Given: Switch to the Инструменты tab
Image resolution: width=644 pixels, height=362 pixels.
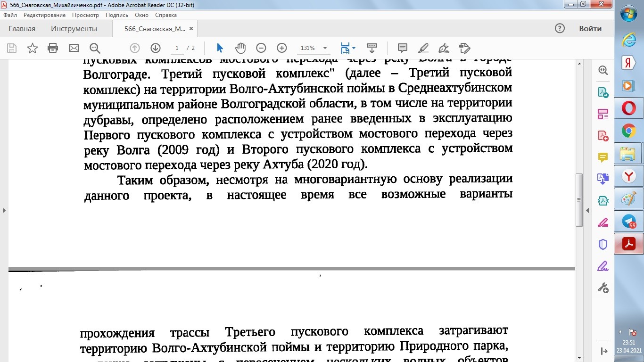Looking at the screenshot, I should click(74, 29).
